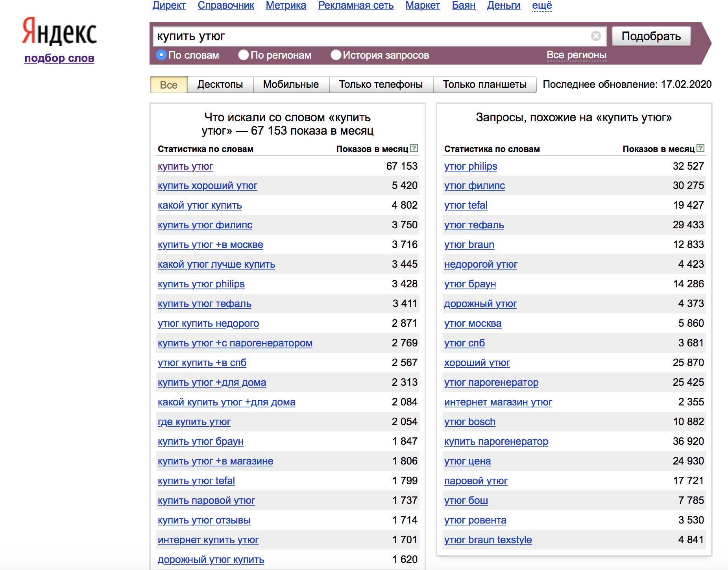Open the утюг tefal similar query
This screenshot has width=728, height=570.
pyautogui.click(x=466, y=205)
